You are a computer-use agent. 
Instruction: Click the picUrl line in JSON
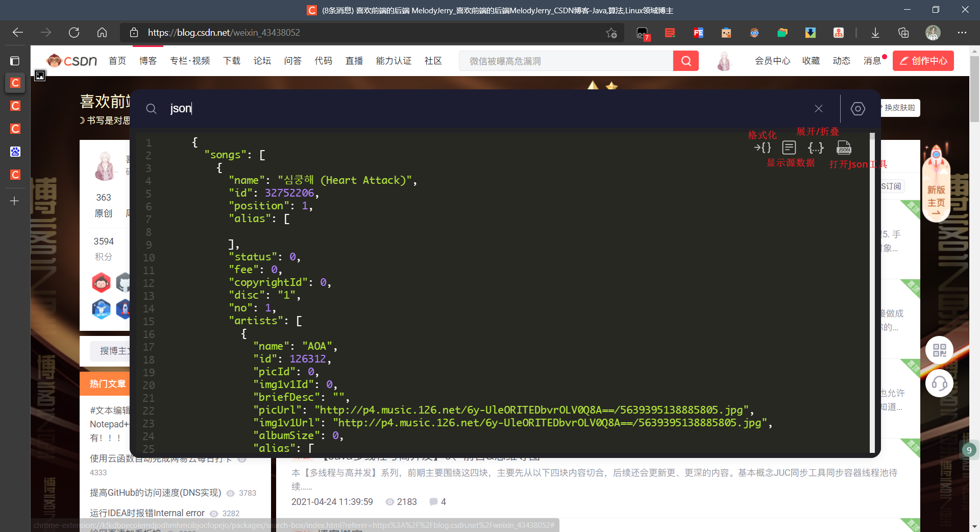pos(503,410)
